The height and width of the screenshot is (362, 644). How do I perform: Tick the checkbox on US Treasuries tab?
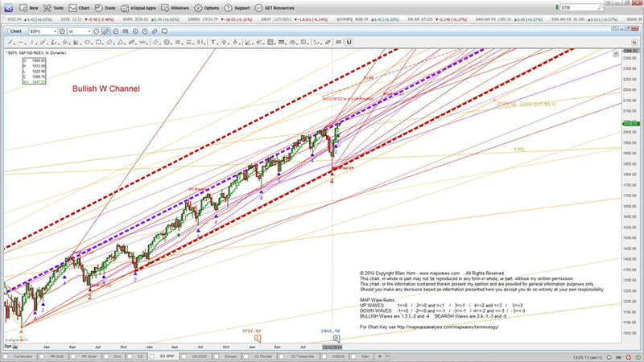(282, 356)
